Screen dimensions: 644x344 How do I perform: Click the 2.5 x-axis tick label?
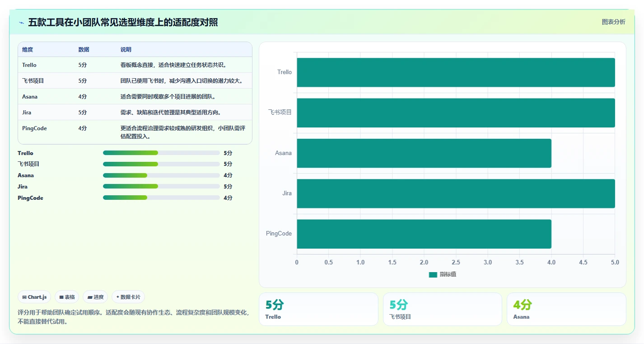click(456, 263)
